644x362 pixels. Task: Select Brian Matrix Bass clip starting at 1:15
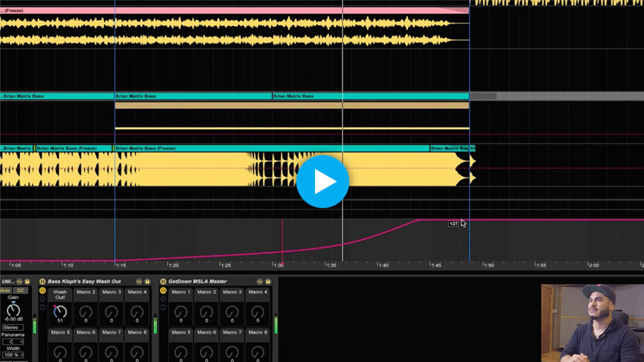tap(193, 96)
